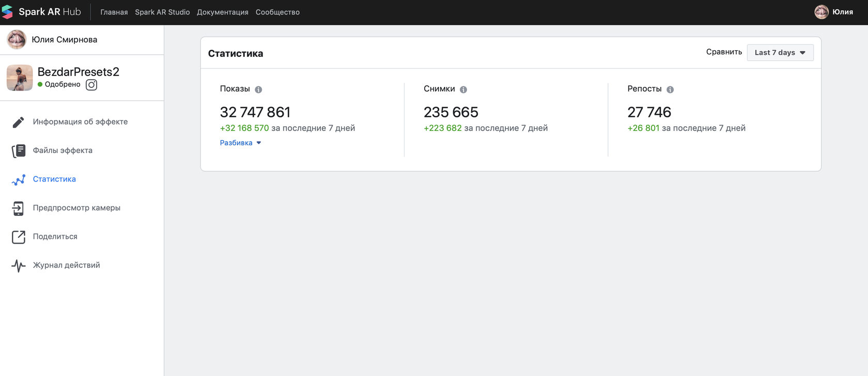Click the pencil icon for effect information
This screenshot has height=376, width=868.
click(x=18, y=122)
